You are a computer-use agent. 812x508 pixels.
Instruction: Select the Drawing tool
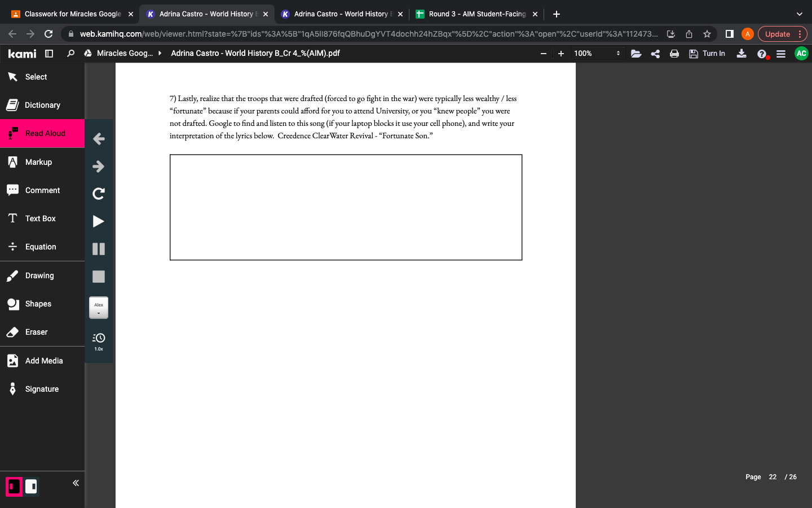pyautogui.click(x=39, y=275)
